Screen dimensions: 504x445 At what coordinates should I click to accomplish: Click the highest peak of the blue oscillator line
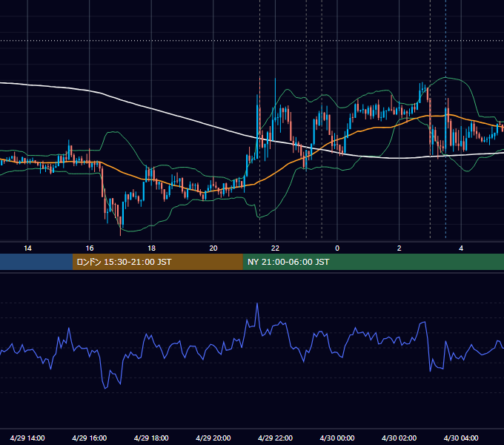coord(257,303)
